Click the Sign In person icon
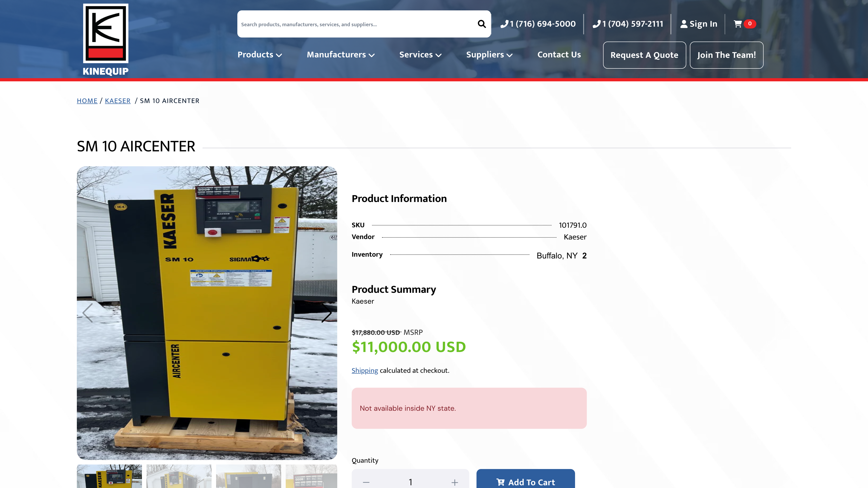The width and height of the screenshot is (868, 488). pyautogui.click(x=683, y=23)
